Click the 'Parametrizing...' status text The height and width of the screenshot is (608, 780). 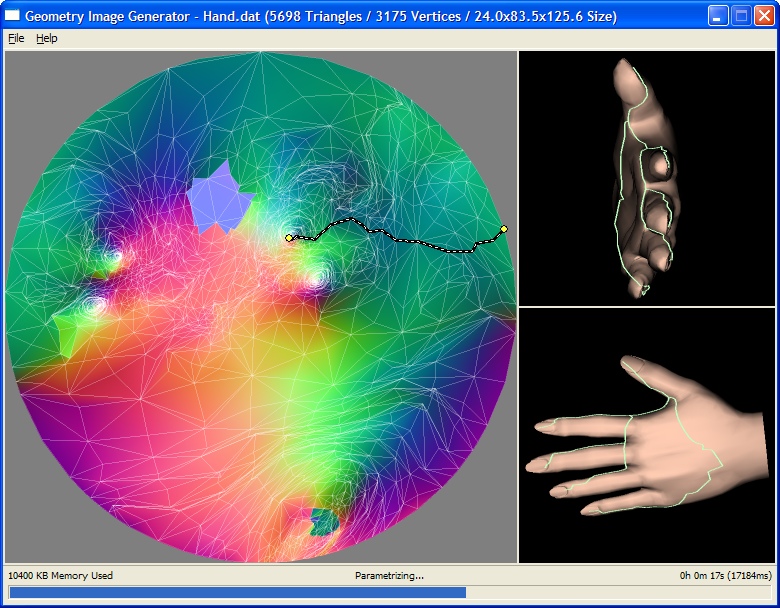[390, 576]
